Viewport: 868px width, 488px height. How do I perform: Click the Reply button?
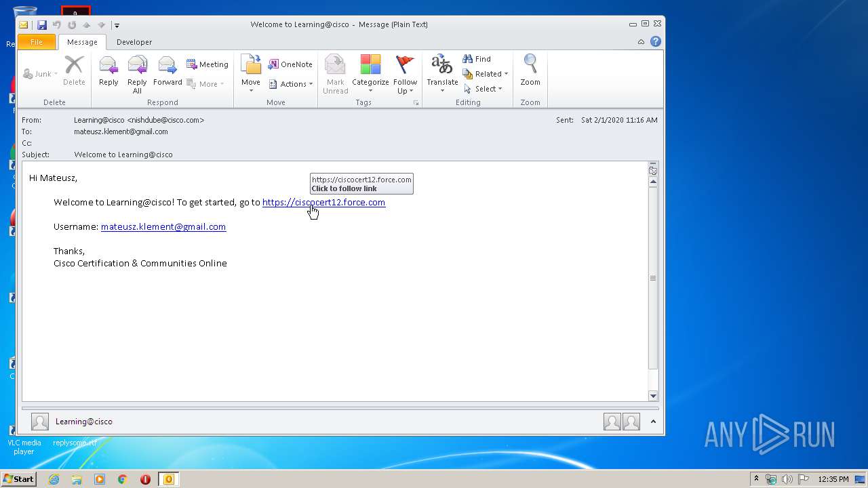point(108,71)
